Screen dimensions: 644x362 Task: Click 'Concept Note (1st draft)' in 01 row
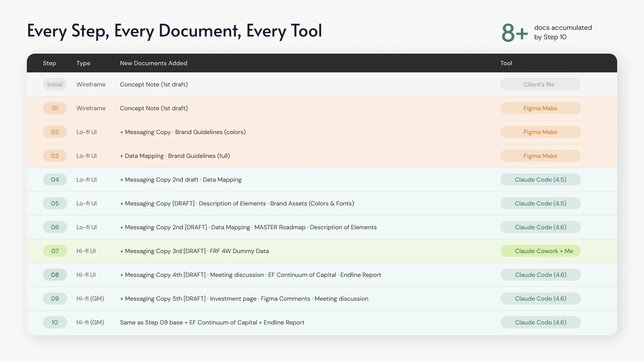coord(154,108)
